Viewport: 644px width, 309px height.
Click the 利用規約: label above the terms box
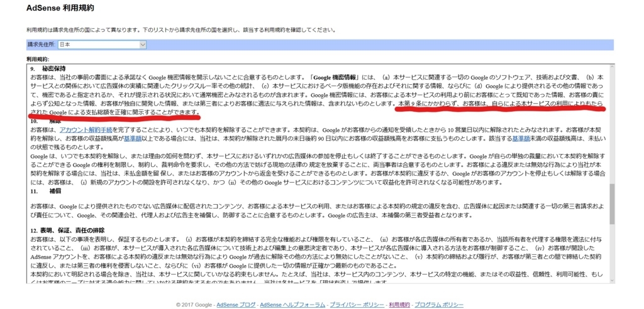point(38,59)
